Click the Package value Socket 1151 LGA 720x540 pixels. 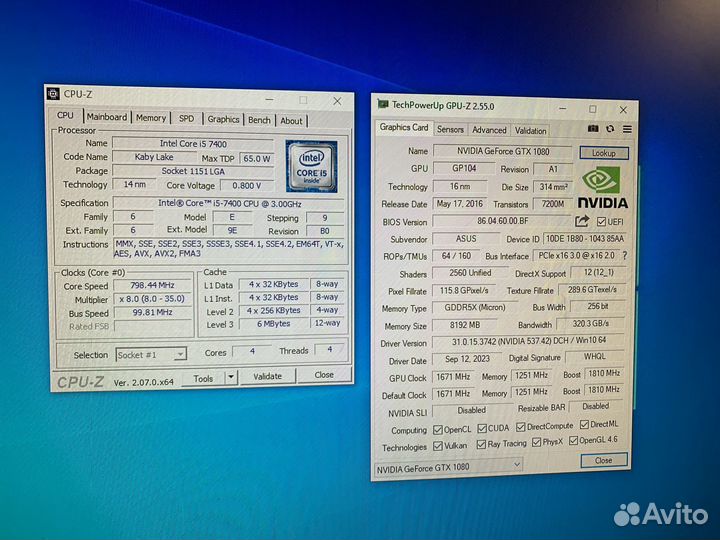point(193,171)
